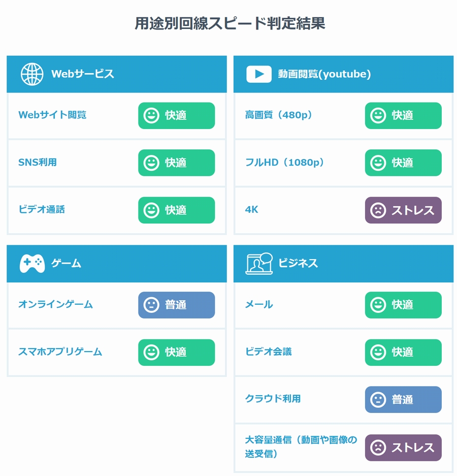Click the smiley icon for Webサイト閲覧
The width and height of the screenshot is (457, 476).
151,116
